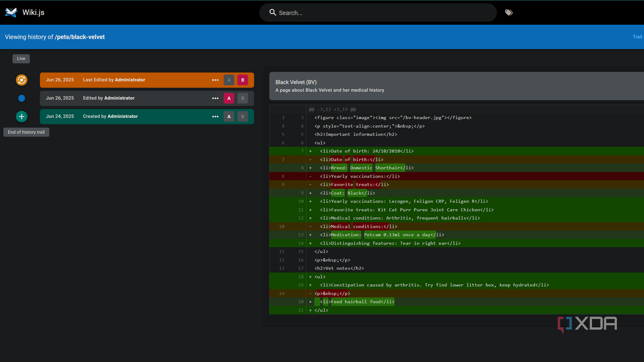
Task: Click the blue dot timeline marker
Action: click(21, 98)
